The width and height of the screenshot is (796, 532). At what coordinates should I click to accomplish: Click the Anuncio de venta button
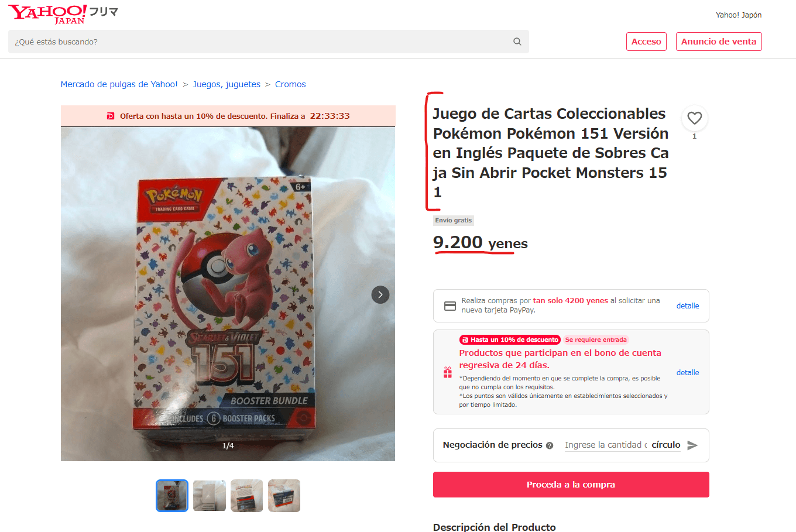tap(719, 42)
